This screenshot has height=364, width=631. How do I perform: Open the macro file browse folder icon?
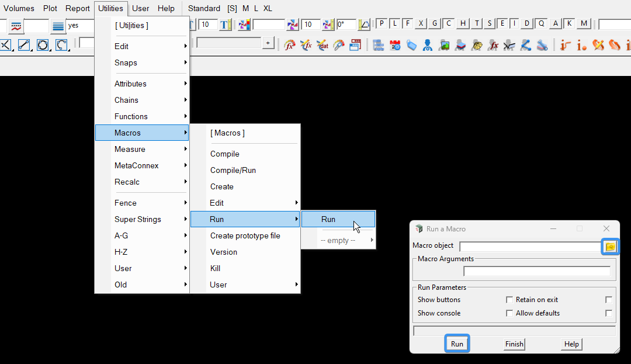point(610,247)
